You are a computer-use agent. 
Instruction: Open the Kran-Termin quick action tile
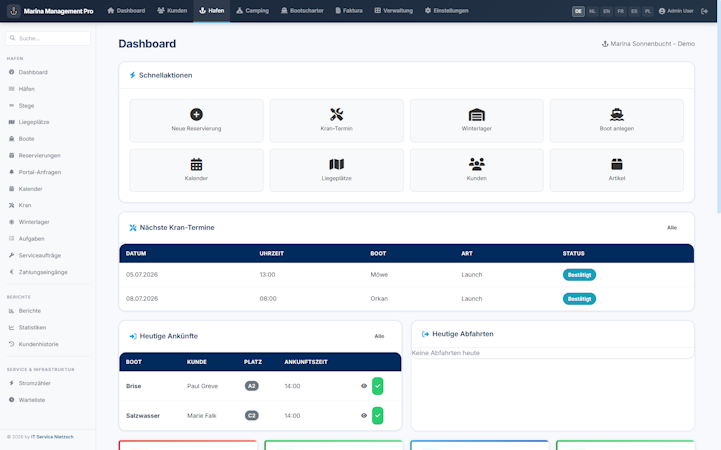coord(337,120)
